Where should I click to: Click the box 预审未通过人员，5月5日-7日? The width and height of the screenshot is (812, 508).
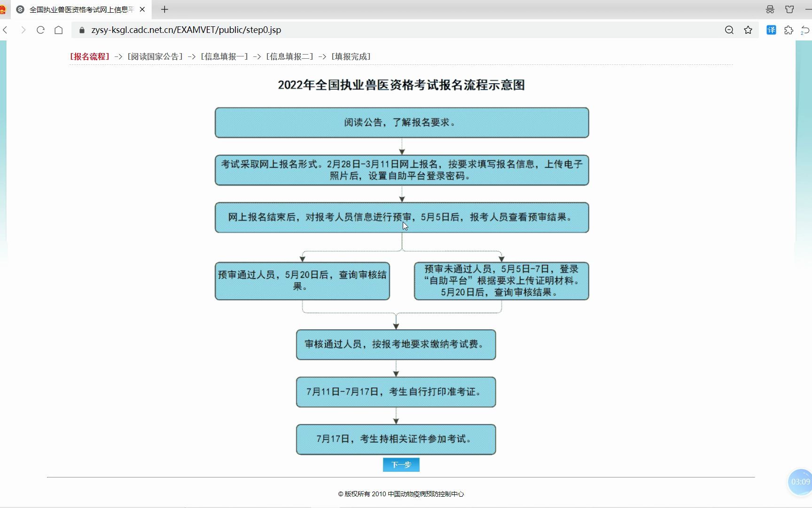(x=501, y=281)
